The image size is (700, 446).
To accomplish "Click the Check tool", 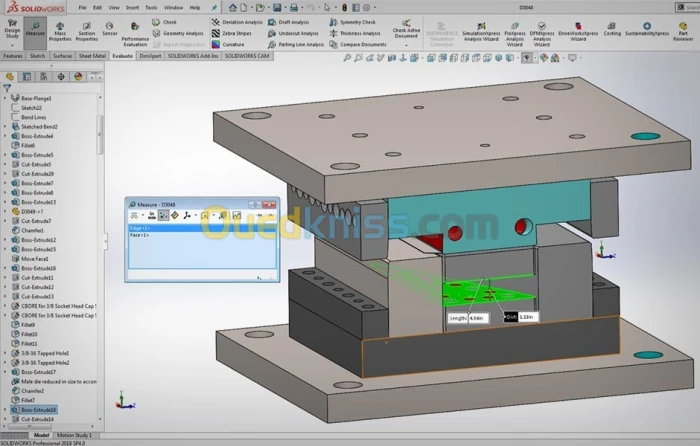I will (x=165, y=22).
